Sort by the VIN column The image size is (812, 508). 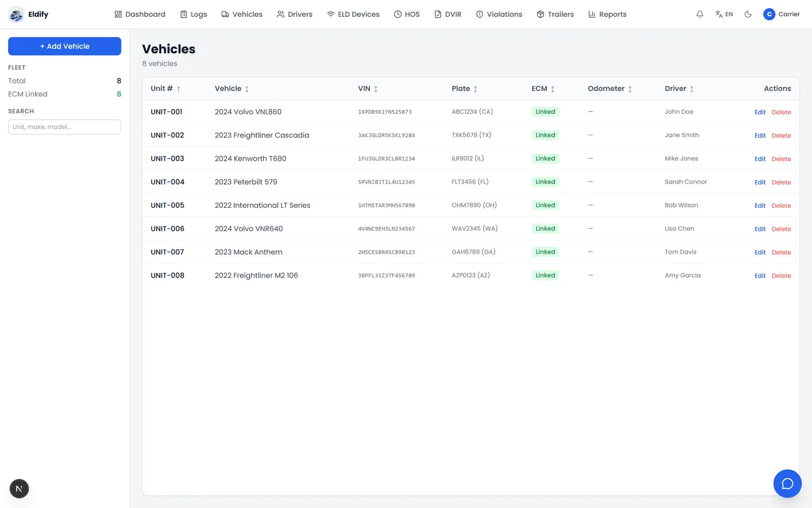tap(368, 89)
